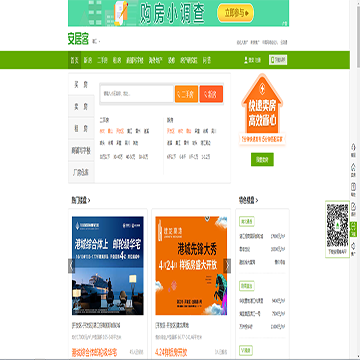
Task: Click the second green tag in right property list
Action: (x=247, y=286)
